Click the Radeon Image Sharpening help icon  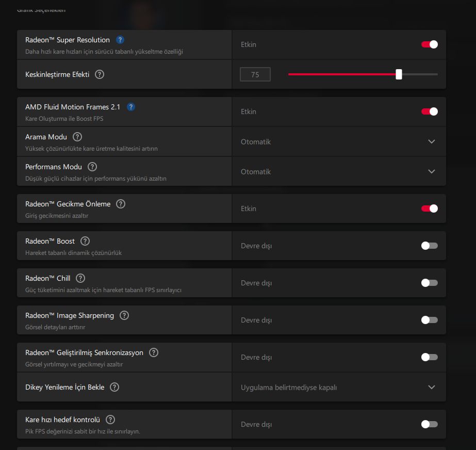(x=124, y=315)
